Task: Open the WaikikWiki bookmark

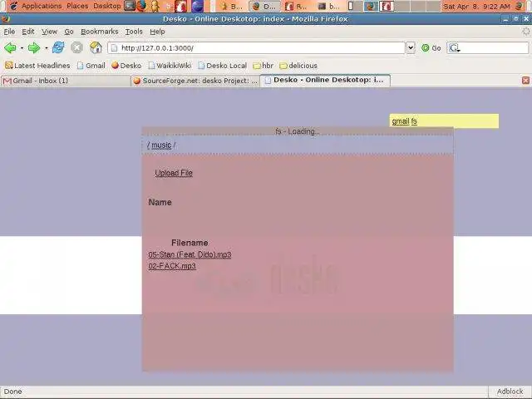Action: (x=170, y=66)
